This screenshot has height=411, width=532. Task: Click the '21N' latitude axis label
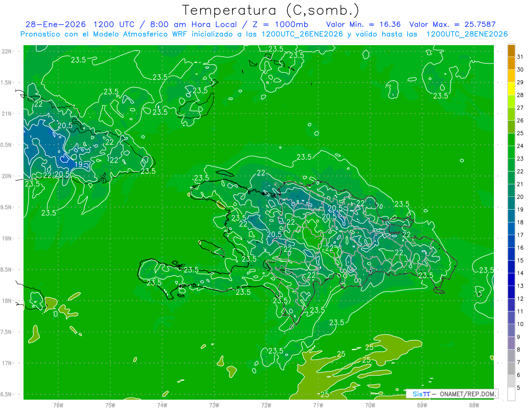click(x=7, y=114)
